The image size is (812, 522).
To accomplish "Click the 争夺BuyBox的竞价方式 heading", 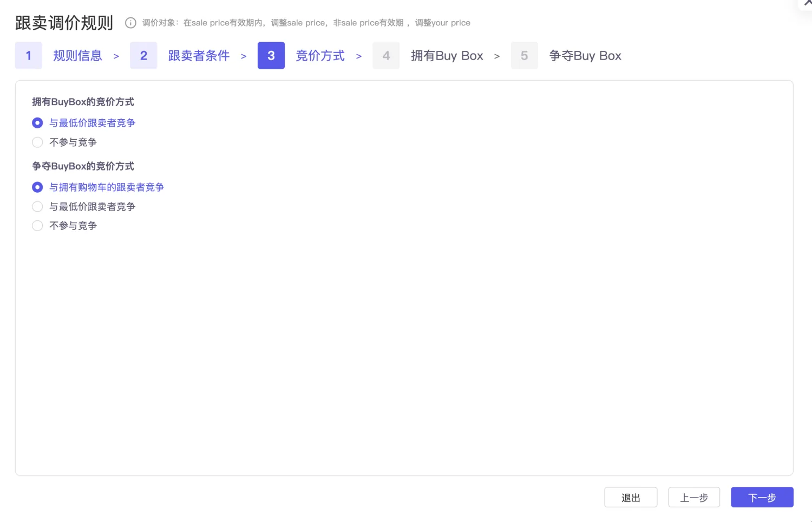I will click(x=83, y=166).
